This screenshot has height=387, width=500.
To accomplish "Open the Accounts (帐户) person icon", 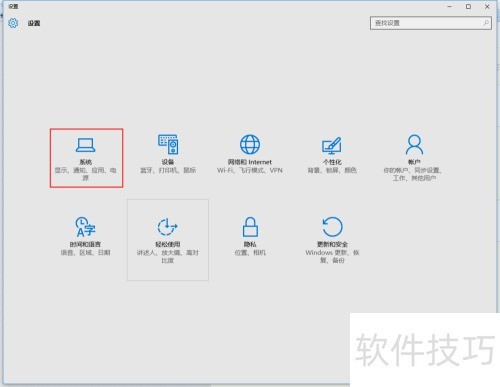I will click(414, 144).
